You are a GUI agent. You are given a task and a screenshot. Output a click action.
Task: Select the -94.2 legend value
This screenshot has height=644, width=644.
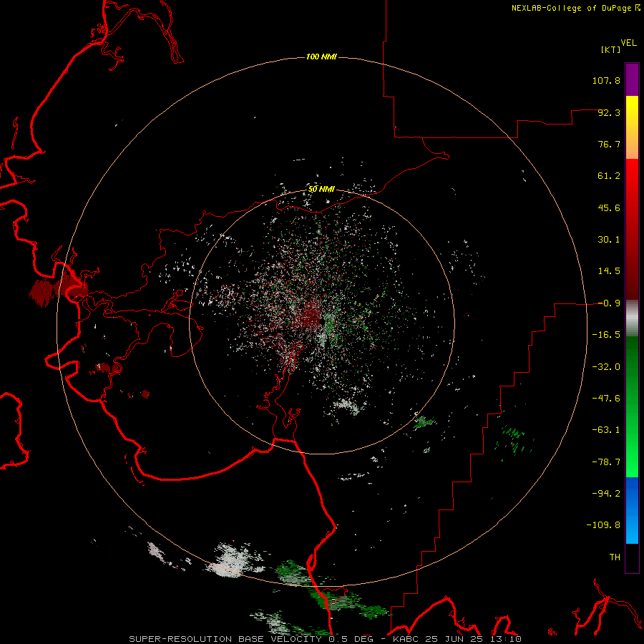pos(606,494)
